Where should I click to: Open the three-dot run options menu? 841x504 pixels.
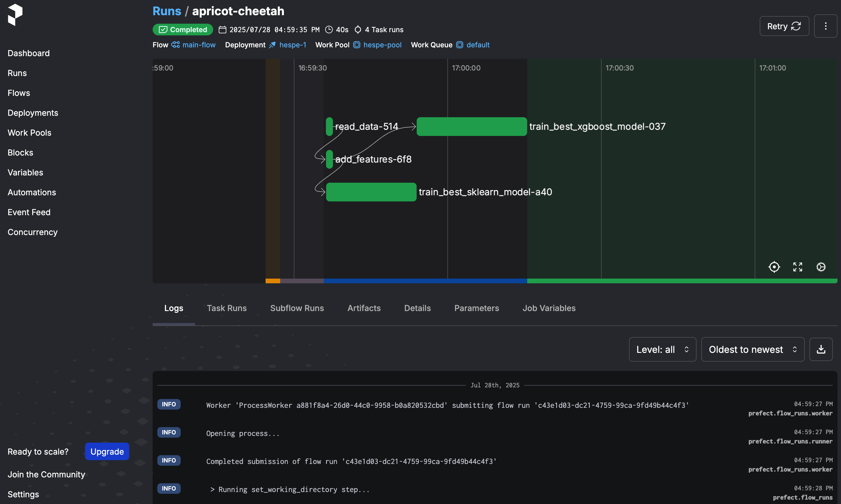pyautogui.click(x=826, y=26)
